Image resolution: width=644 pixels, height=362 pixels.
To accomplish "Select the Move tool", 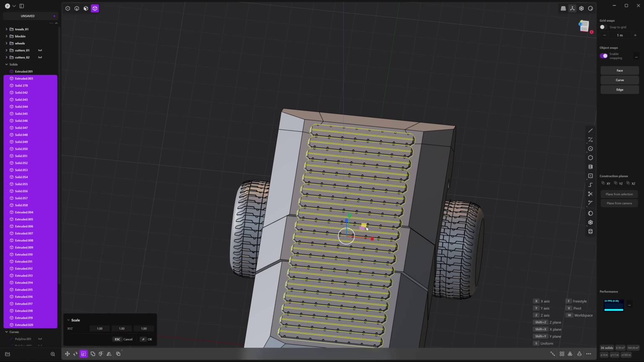I will [x=67, y=354].
